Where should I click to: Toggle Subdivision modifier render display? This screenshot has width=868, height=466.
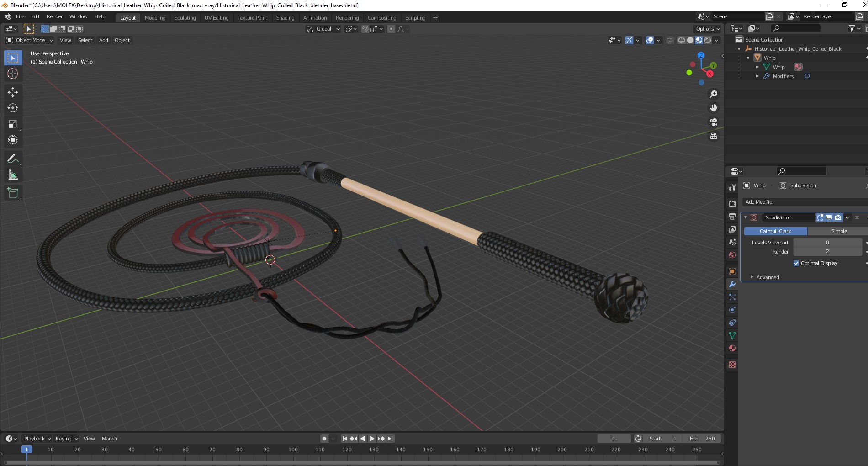click(x=838, y=217)
